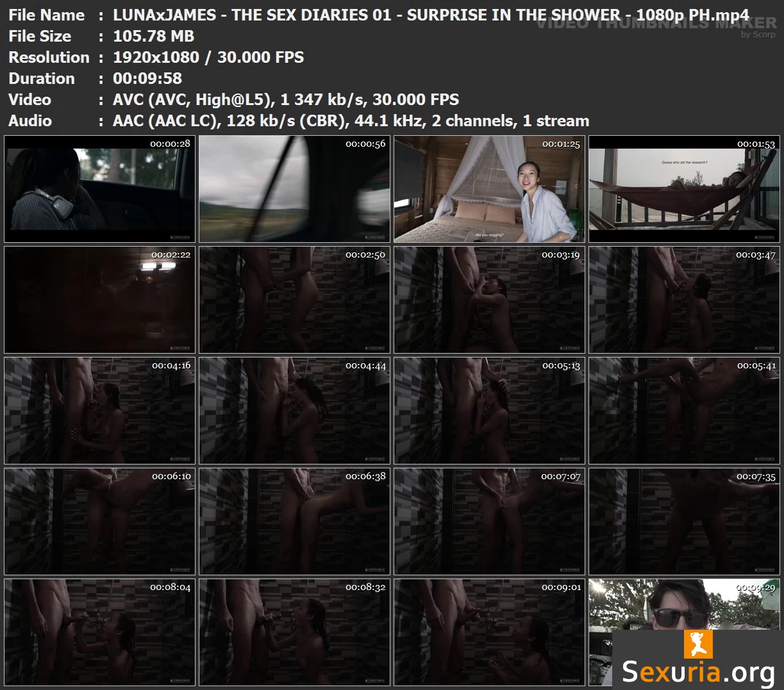Select the frame timestamped 00:02:50
Viewport: 784px width, 690px height.
click(x=294, y=300)
